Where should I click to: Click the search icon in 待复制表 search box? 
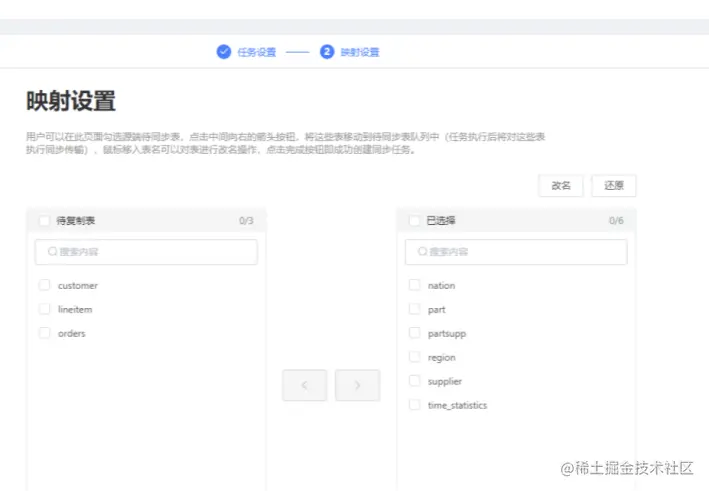coord(52,251)
